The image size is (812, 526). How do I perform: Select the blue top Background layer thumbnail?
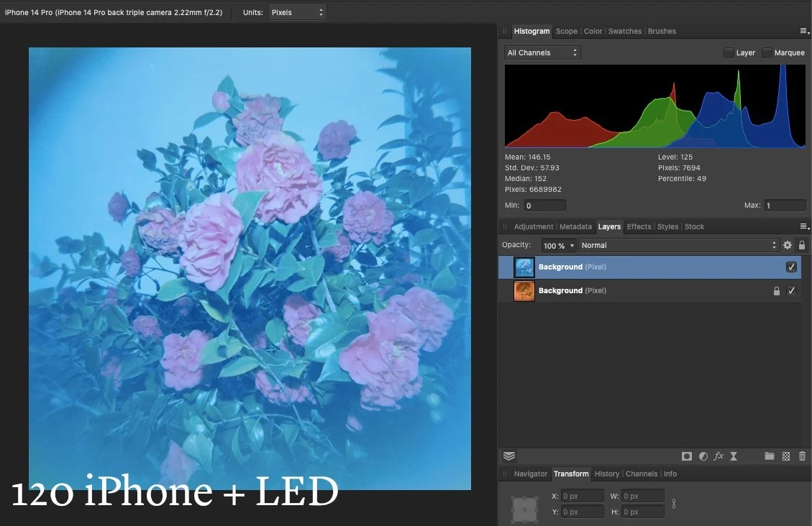524,267
